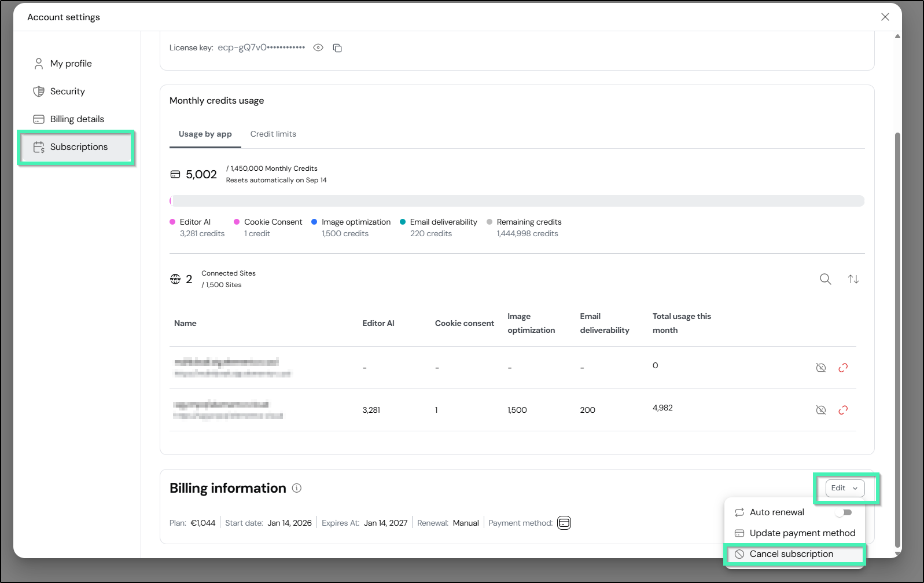
Task: Copy the license key to clipboard
Action: (337, 48)
